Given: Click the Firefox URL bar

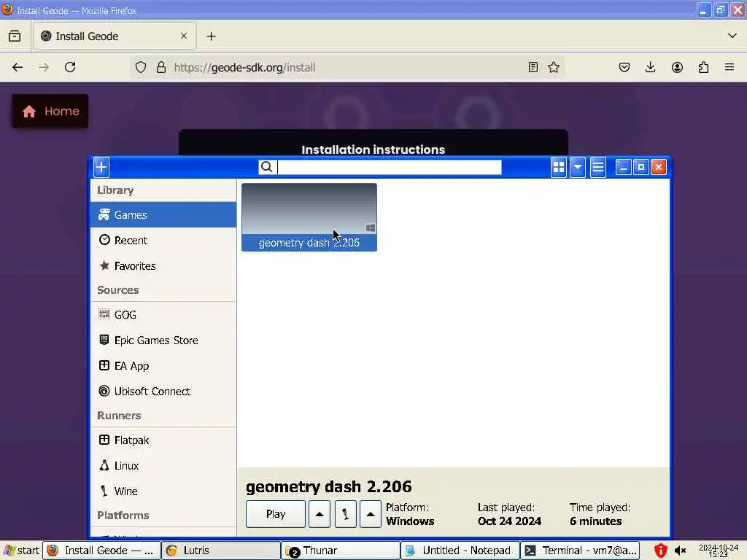Looking at the screenshot, I should [348, 68].
